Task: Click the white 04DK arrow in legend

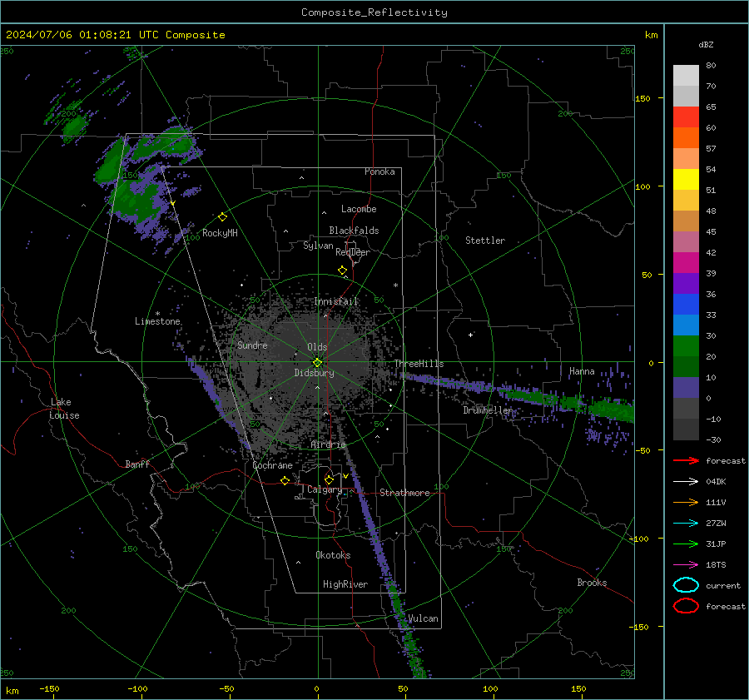Action: (x=686, y=482)
